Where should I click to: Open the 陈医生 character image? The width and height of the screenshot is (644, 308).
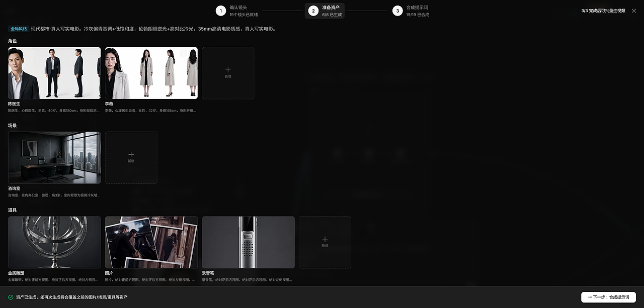54,73
